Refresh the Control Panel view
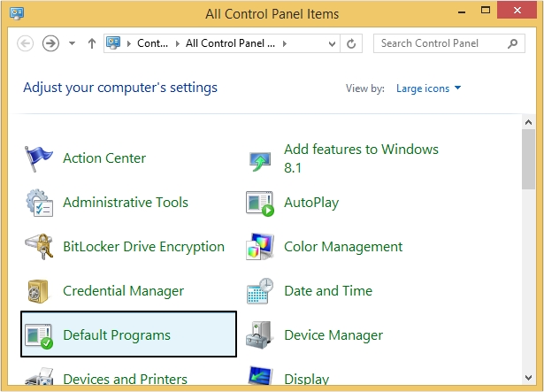The width and height of the screenshot is (544, 392). 351,43
